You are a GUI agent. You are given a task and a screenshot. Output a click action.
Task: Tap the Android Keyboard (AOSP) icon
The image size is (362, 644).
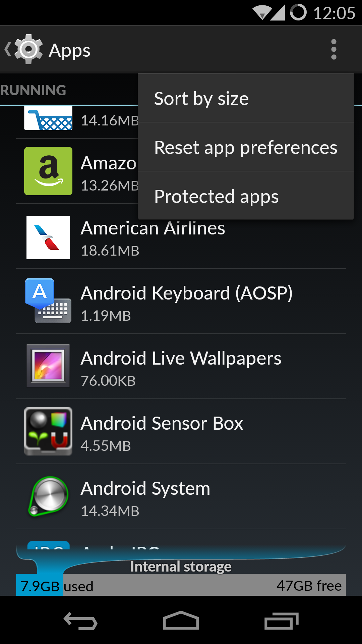[x=48, y=301]
